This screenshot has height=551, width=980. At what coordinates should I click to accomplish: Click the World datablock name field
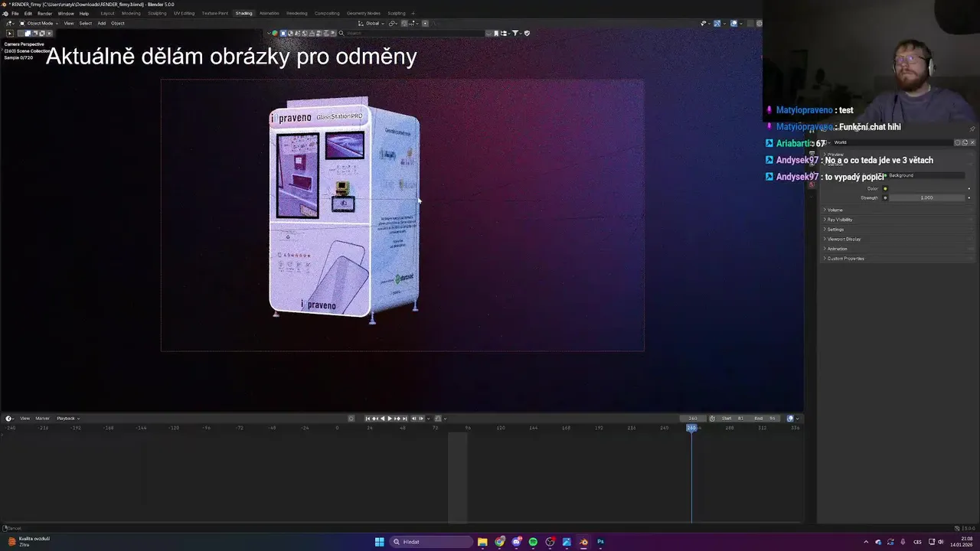pyautogui.click(x=892, y=142)
